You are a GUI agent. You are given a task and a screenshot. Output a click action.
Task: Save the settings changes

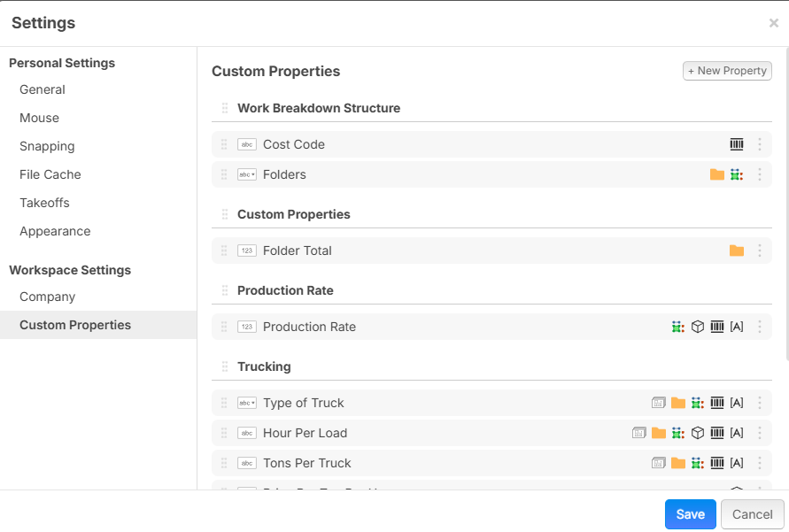[690, 514]
